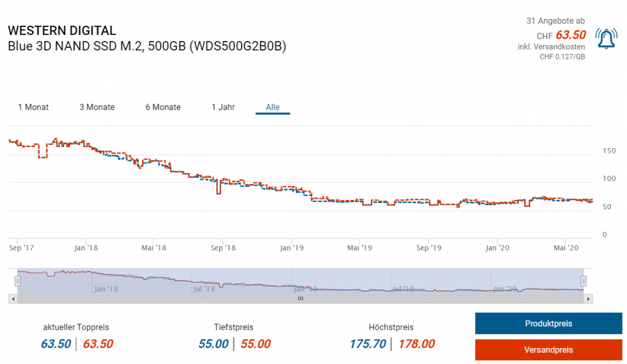Grab the right navigator range handle
This screenshot has width=627, height=364.
tap(584, 281)
